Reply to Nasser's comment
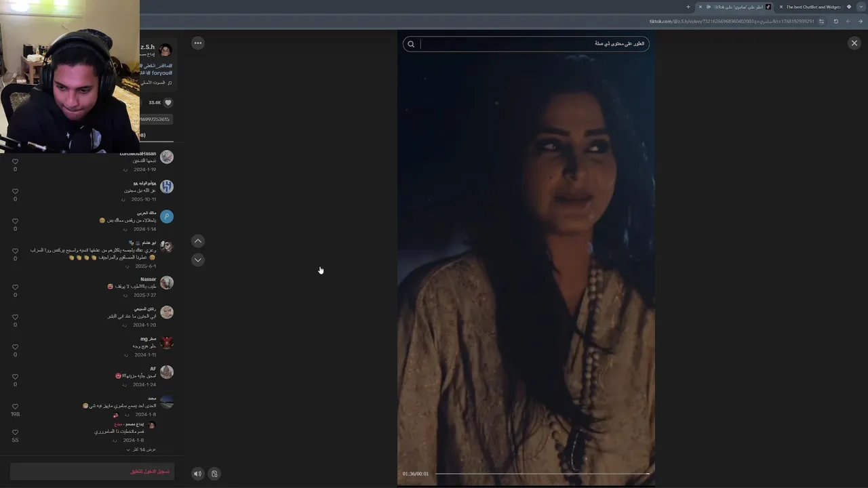 pos(126,296)
